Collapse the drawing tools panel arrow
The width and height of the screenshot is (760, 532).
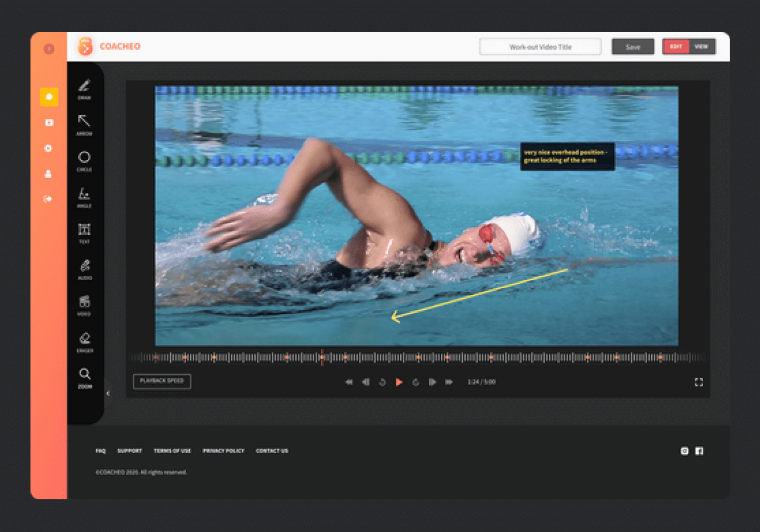tap(108, 393)
